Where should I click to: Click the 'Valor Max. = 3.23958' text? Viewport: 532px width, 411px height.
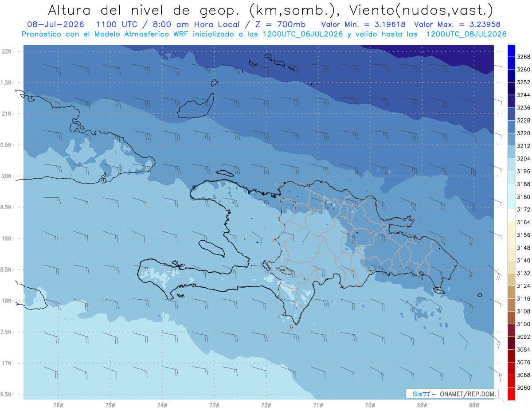coord(458,24)
